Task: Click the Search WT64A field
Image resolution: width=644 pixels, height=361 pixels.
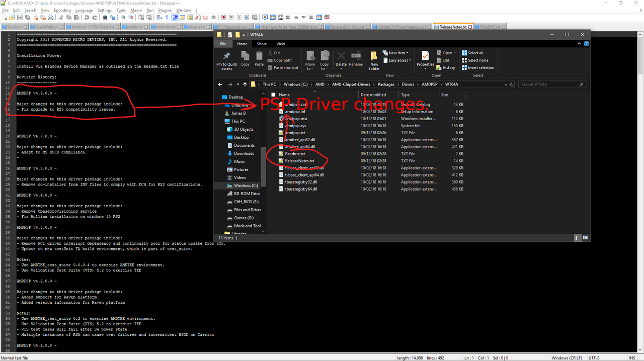Action: click(552, 84)
